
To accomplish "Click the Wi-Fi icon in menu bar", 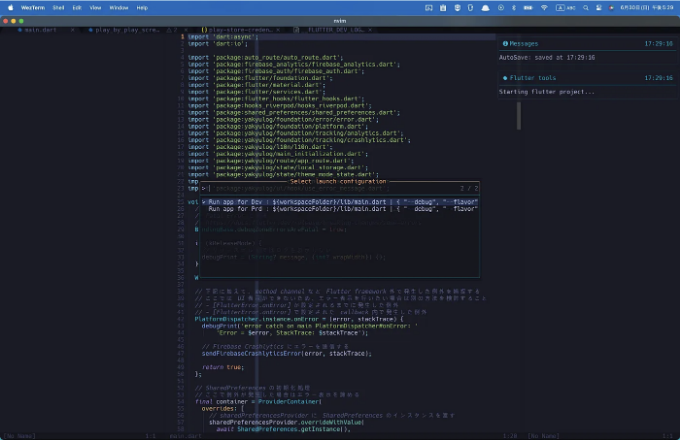I will coord(544,7).
